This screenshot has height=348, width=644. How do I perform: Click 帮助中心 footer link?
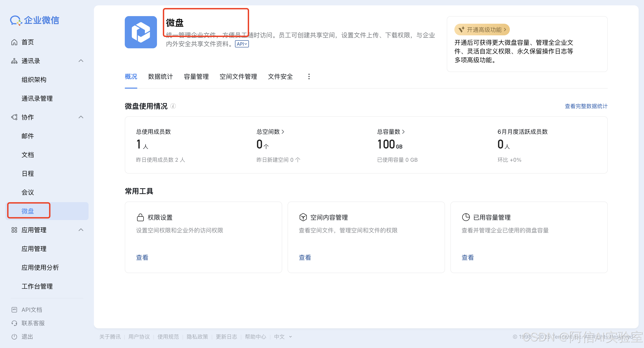click(256, 337)
